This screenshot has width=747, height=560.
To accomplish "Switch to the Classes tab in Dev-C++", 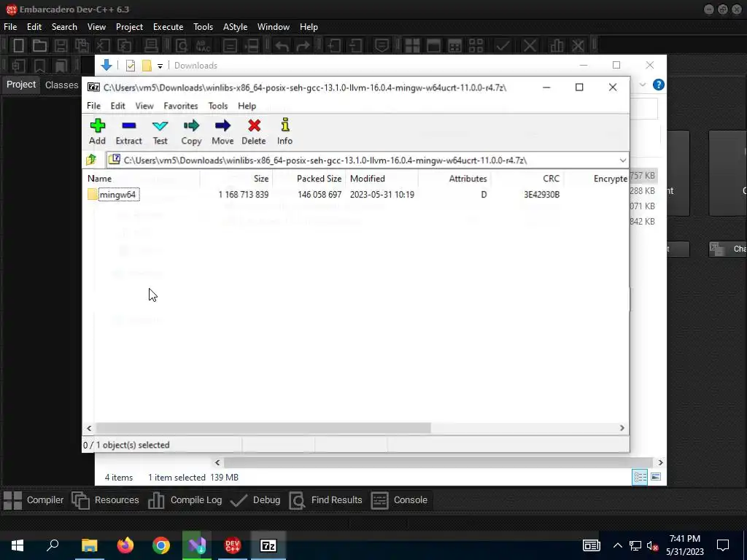I will 61,85.
